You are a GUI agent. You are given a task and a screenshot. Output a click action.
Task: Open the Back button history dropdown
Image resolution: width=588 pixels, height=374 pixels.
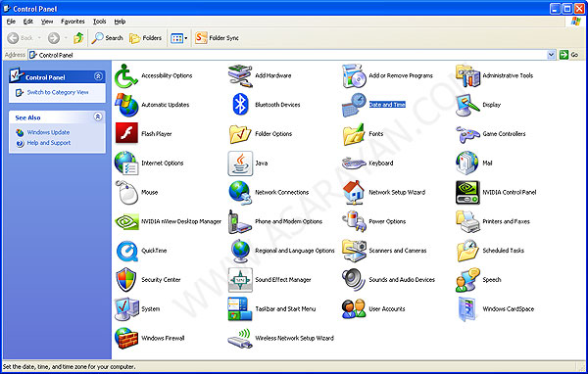[x=39, y=38]
